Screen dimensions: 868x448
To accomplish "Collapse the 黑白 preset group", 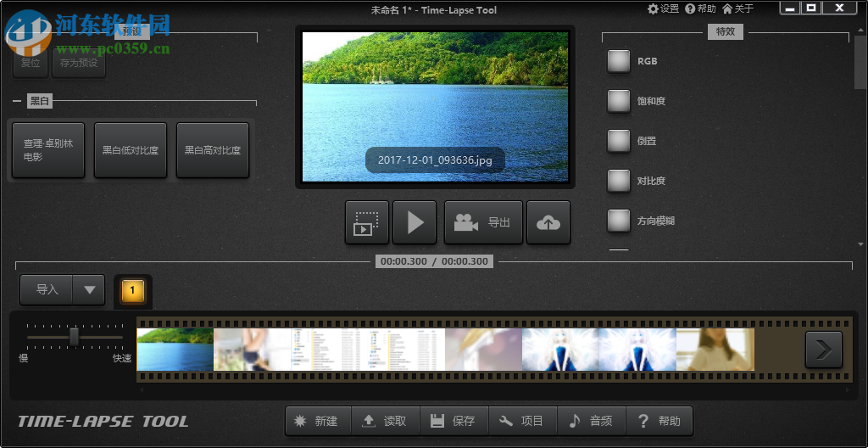I will coord(17,102).
